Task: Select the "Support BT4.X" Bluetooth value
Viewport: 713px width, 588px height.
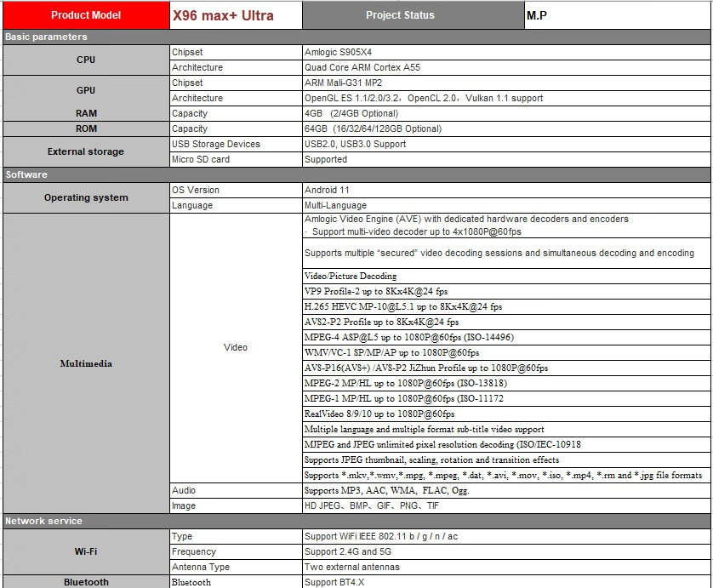Action: tap(506, 582)
